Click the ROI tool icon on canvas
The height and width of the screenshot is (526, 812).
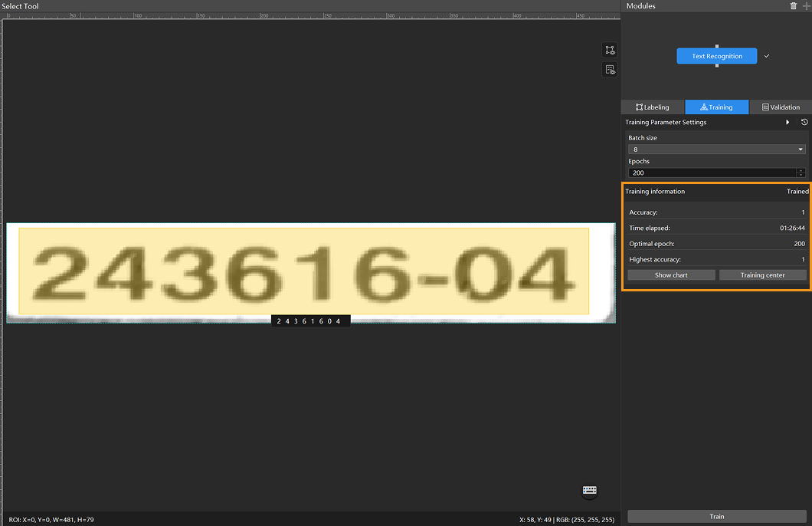click(x=610, y=51)
